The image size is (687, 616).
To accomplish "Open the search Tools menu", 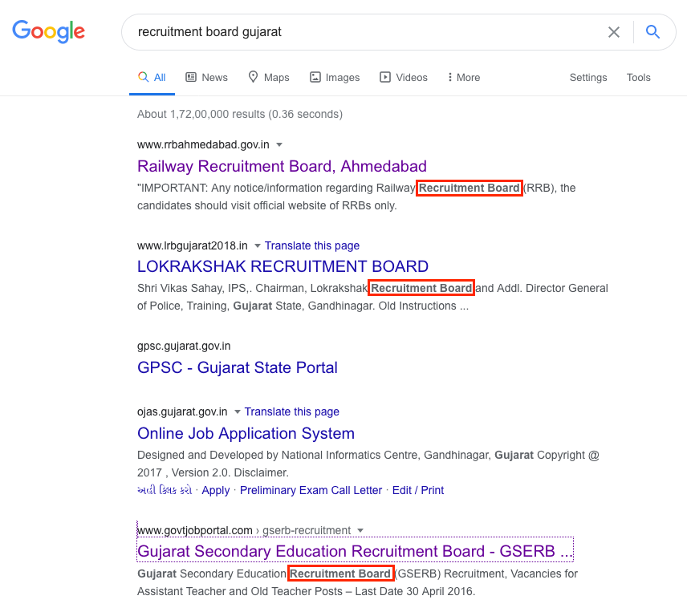I will (639, 78).
